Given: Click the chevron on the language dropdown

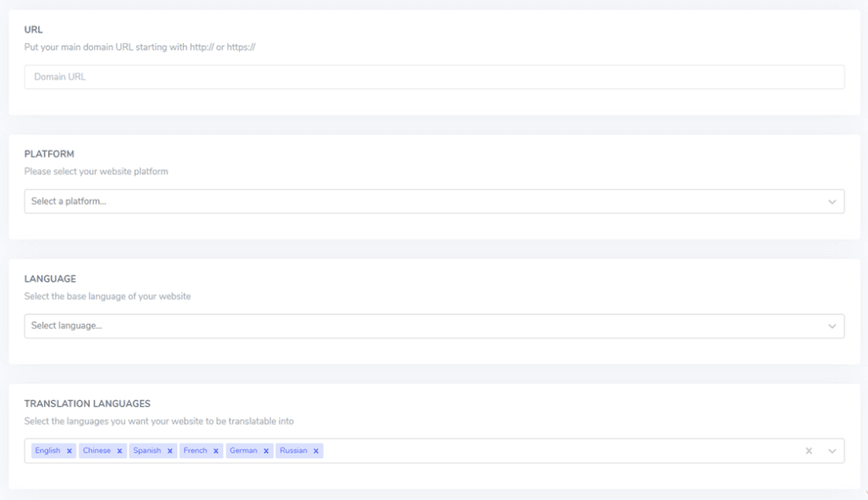Looking at the screenshot, I should pos(831,325).
